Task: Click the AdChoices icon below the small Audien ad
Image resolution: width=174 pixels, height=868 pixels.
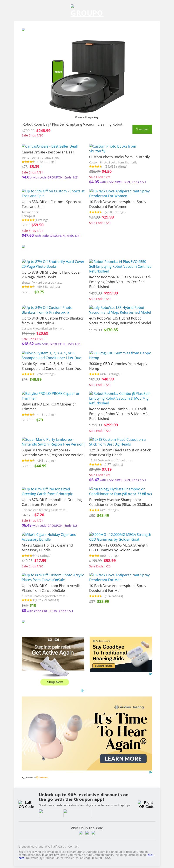Action: 151,674
